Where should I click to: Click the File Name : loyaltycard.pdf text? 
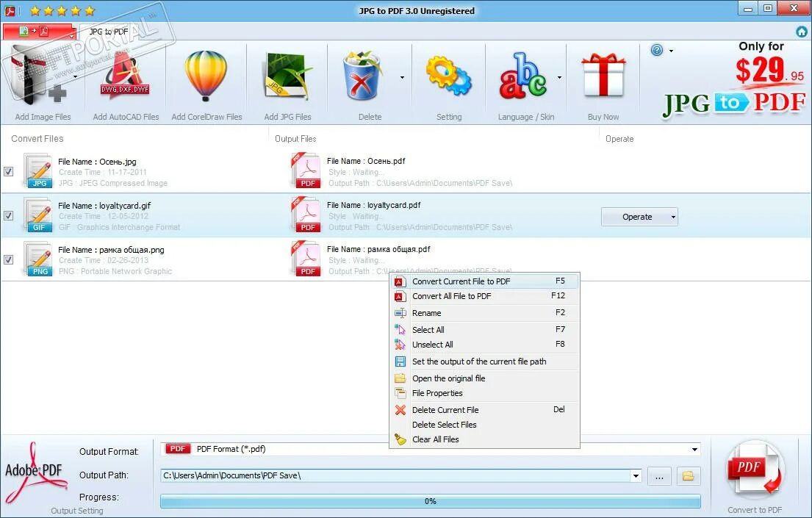tap(374, 205)
